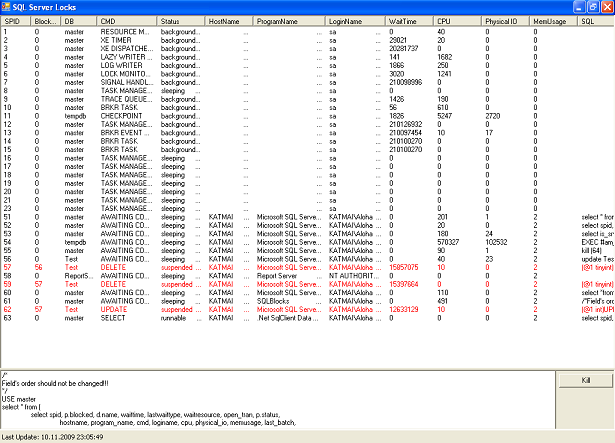Click the 'USE master' line in SQL box
The image size is (615, 443).
click(18, 399)
